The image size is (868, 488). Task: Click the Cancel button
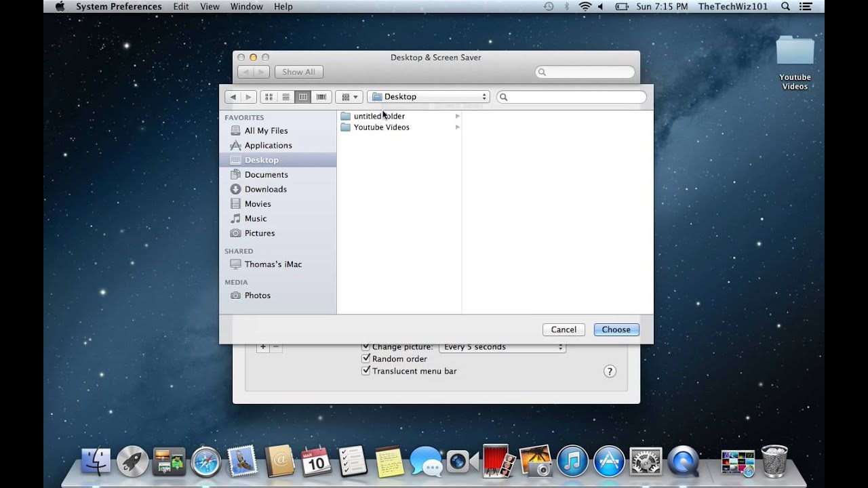[x=564, y=329]
